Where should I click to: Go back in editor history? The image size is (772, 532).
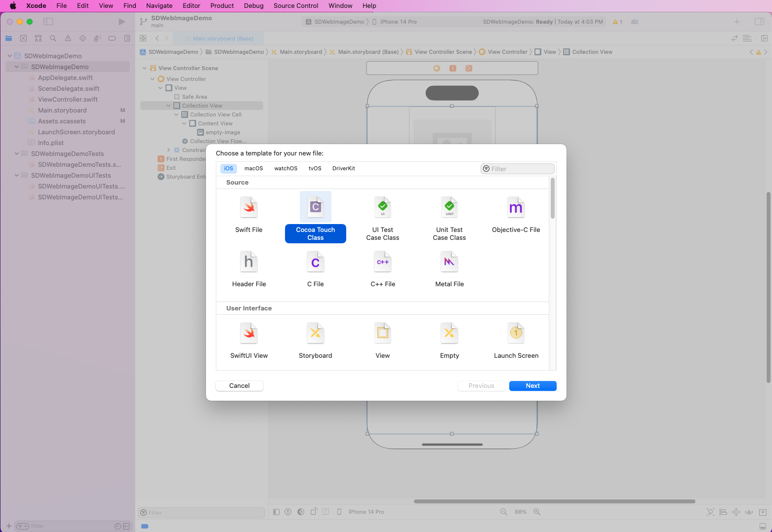click(x=157, y=38)
